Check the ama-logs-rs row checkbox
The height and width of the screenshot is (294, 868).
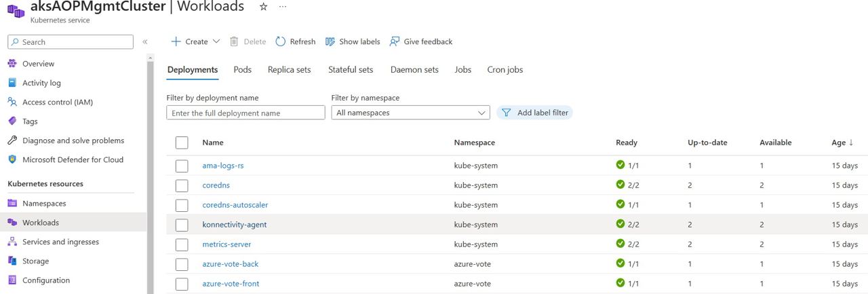[x=182, y=166]
